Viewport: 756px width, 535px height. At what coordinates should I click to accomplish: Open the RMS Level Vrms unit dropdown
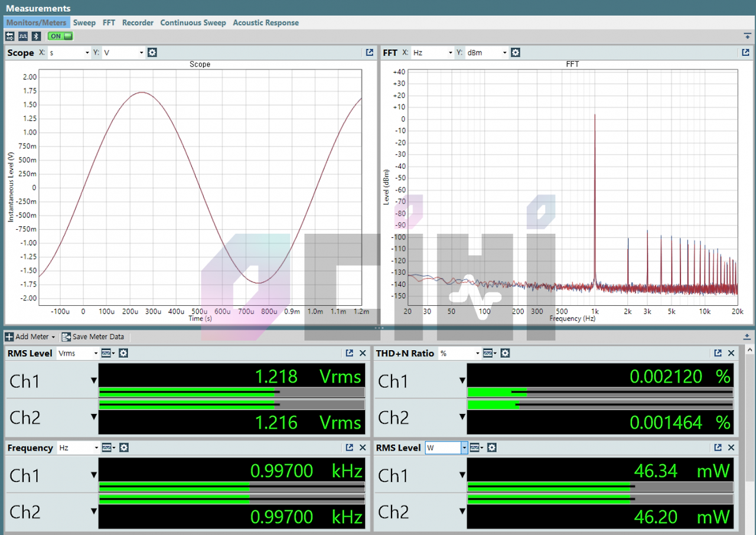[x=78, y=353]
